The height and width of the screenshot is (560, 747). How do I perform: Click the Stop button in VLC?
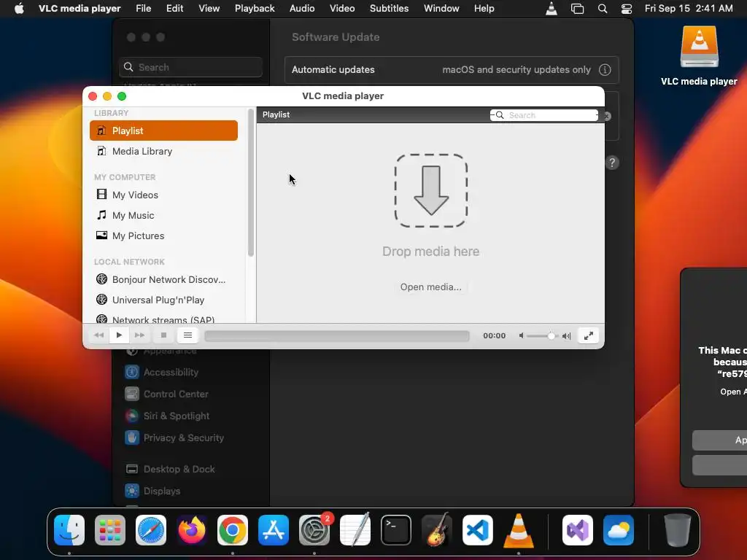coord(163,335)
